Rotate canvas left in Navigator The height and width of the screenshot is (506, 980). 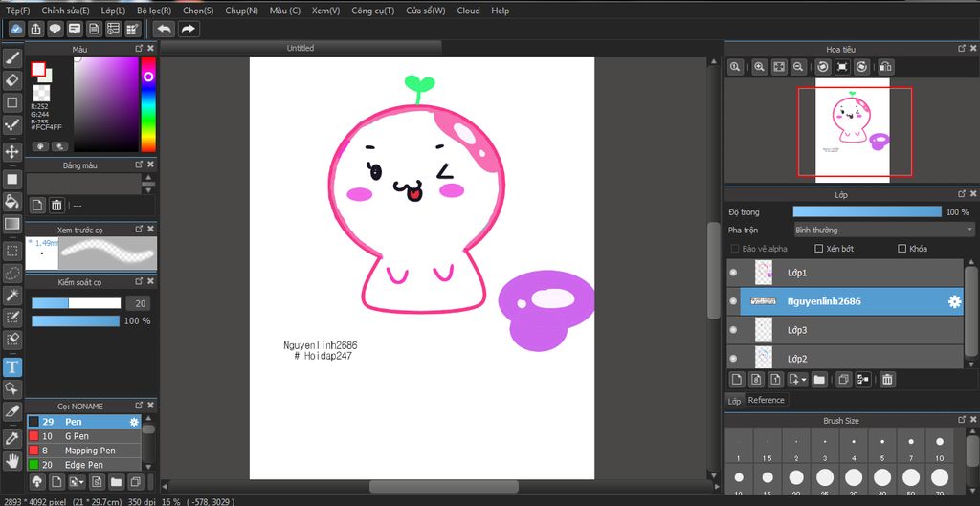(x=823, y=67)
